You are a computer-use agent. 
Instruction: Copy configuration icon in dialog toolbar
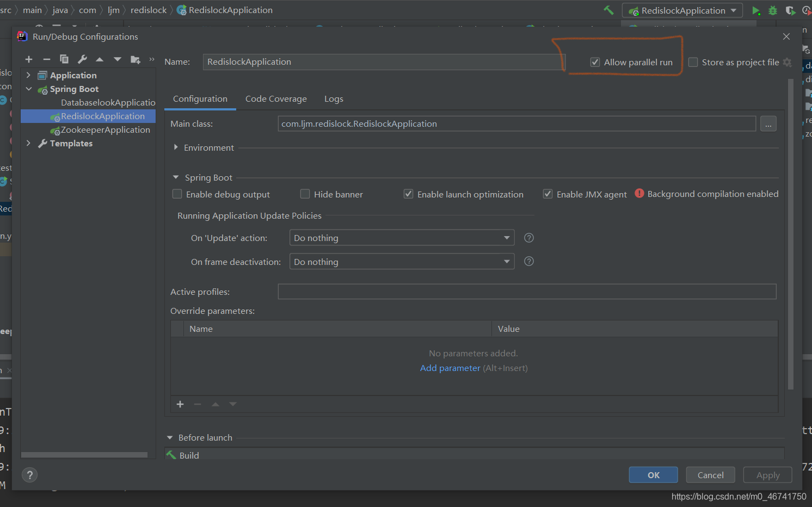coord(64,59)
